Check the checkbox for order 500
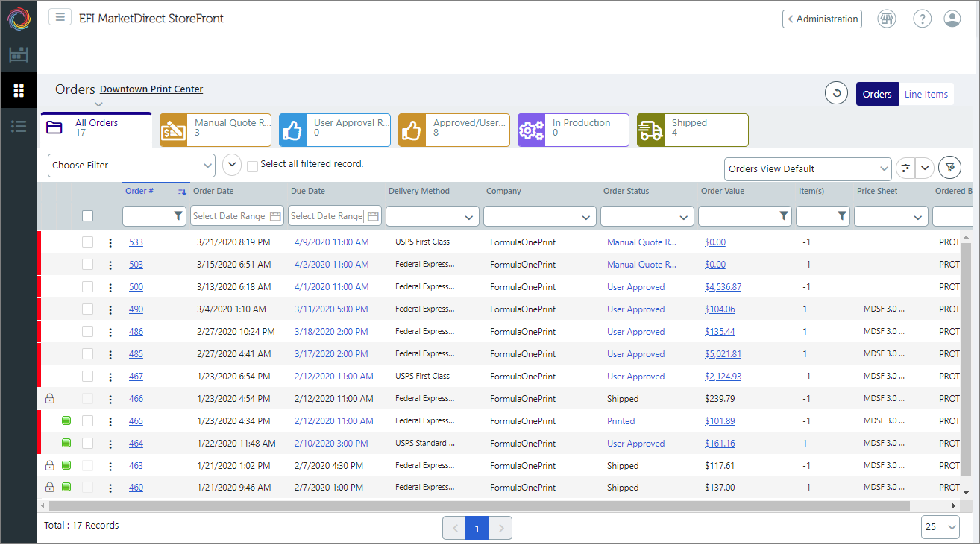The width and height of the screenshot is (980, 545). (x=88, y=287)
